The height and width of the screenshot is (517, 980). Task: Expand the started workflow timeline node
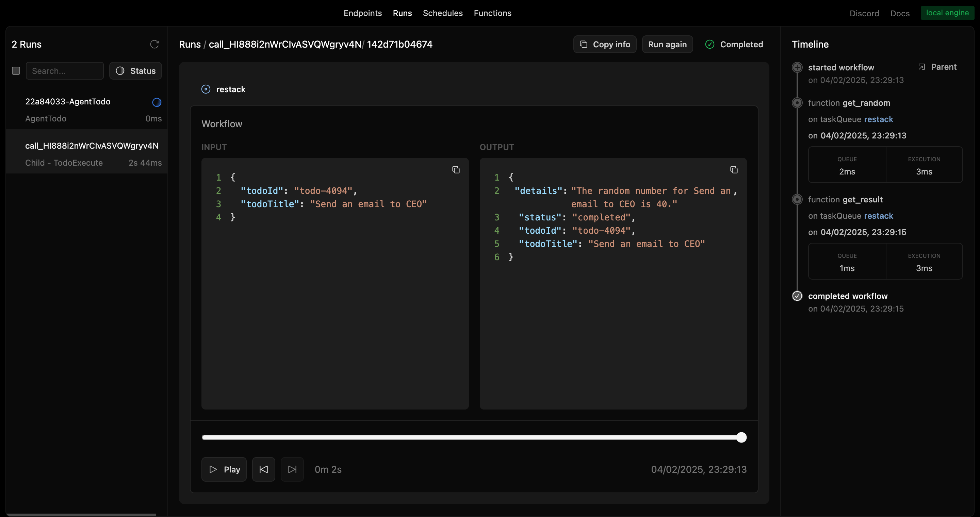tap(797, 67)
